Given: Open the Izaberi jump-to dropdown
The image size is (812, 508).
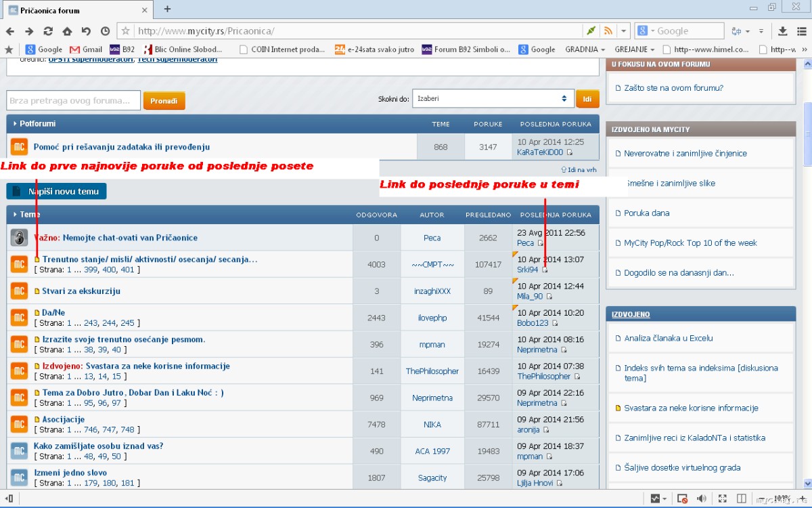Looking at the screenshot, I should (493, 98).
